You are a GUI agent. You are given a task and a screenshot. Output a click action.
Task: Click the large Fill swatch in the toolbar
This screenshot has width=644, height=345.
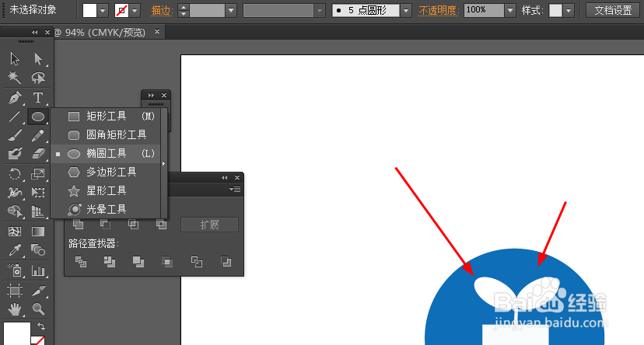pos(17,333)
